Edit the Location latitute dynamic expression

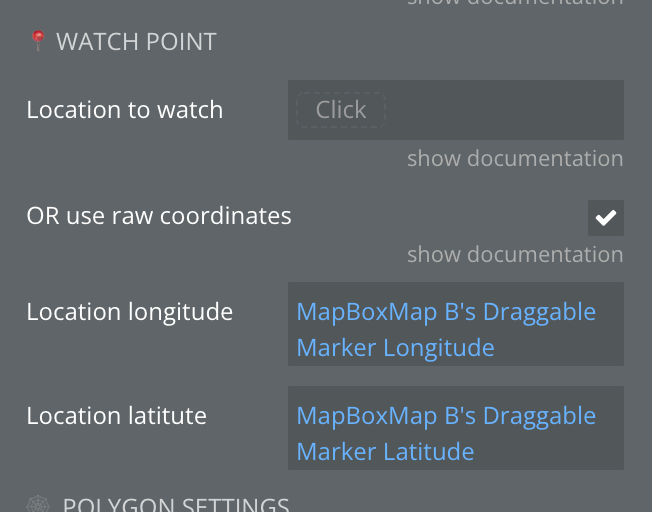pyautogui.click(x=456, y=428)
